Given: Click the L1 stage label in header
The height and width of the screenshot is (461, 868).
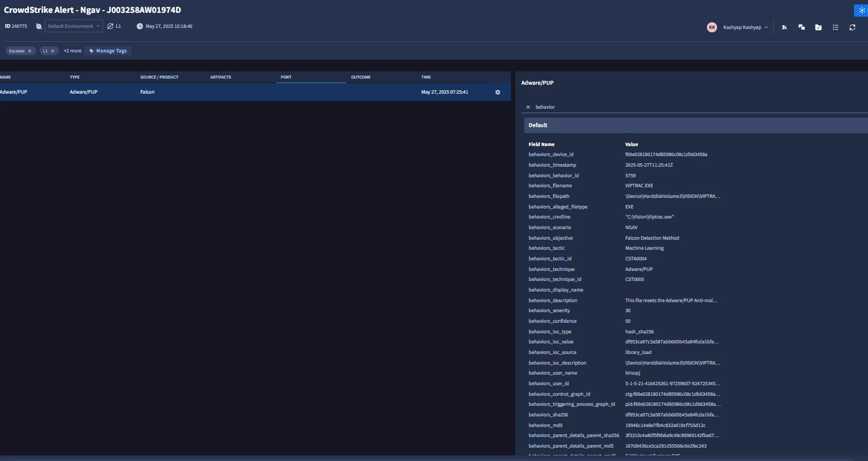Looking at the screenshot, I should pos(118,26).
